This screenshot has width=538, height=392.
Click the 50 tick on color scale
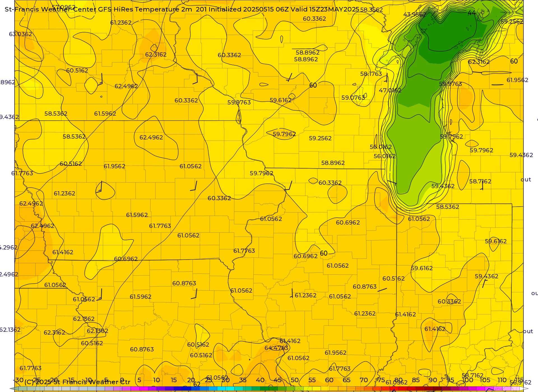tap(294, 380)
